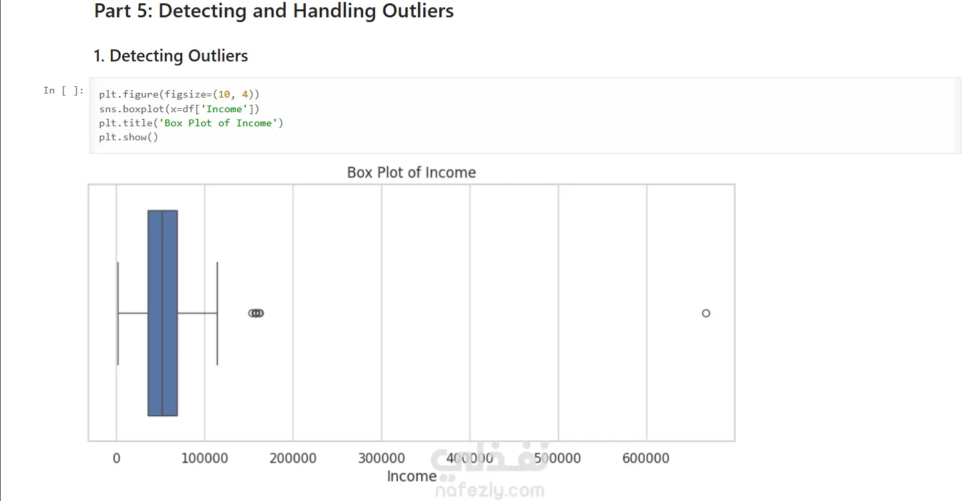Click the far-right outlier point near 660000
This screenshot has width=980, height=501.
(706, 313)
